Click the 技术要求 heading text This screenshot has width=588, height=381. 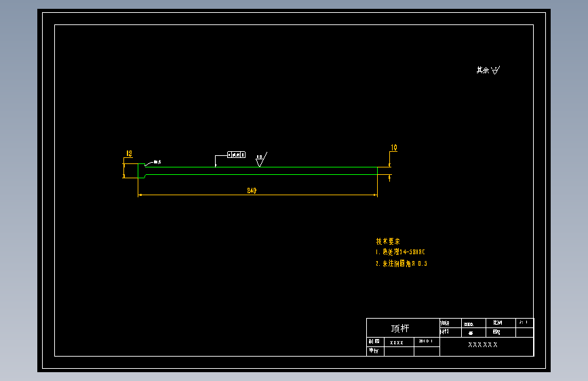click(x=388, y=241)
